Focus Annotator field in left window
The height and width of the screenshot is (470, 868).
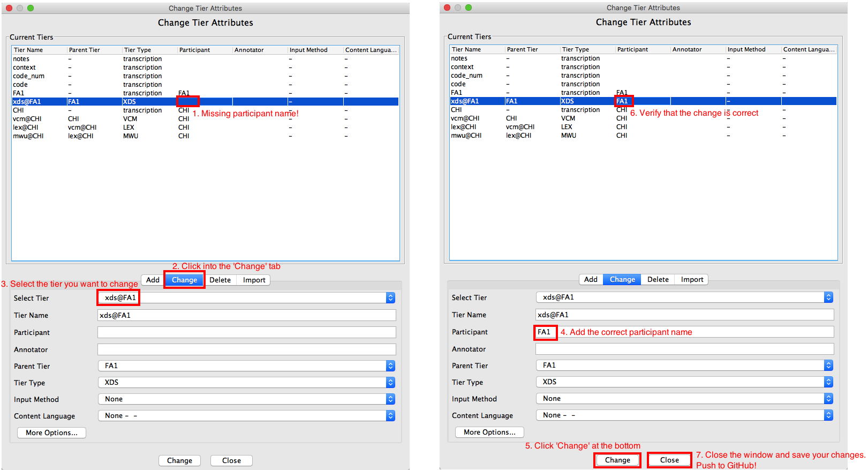(247, 350)
